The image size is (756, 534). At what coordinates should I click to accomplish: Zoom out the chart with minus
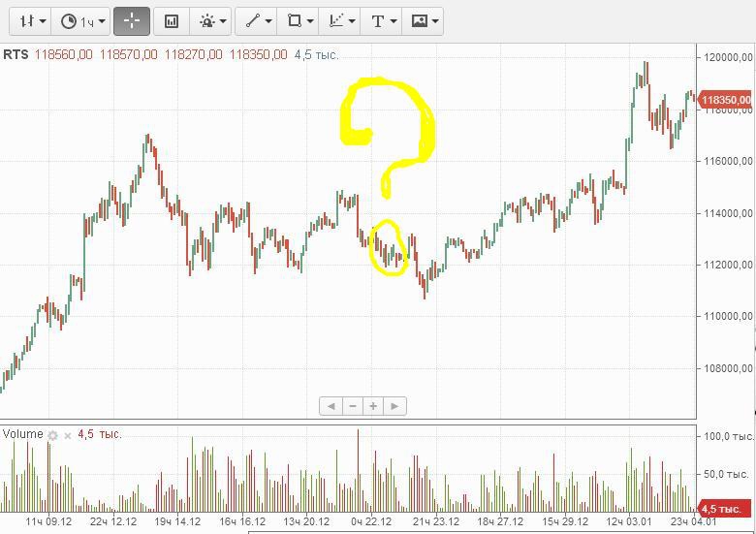353,406
